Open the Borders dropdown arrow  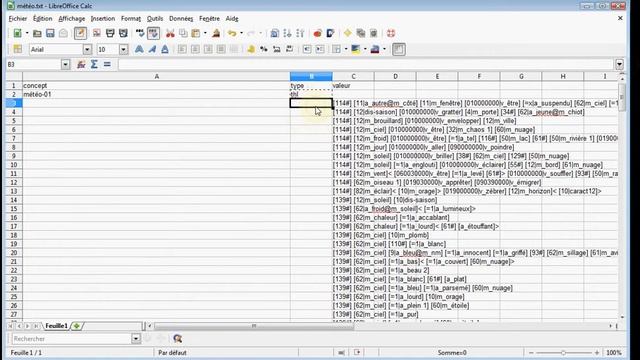pyautogui.click(x=346, y=49)
